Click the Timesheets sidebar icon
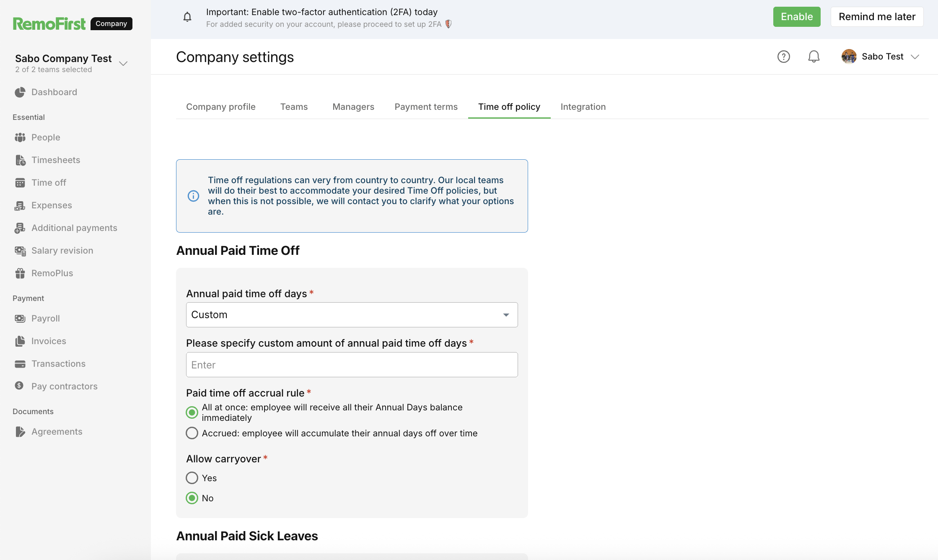 pos(20,160)
